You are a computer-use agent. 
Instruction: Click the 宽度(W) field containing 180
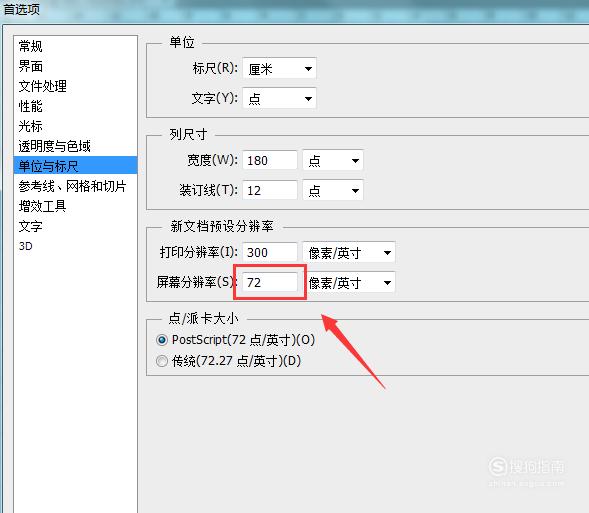[x=270, y=160]
